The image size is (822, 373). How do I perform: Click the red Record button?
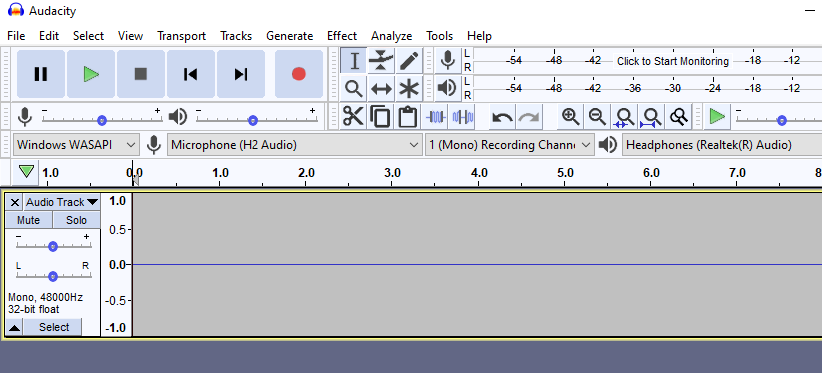tap(299, 74)
